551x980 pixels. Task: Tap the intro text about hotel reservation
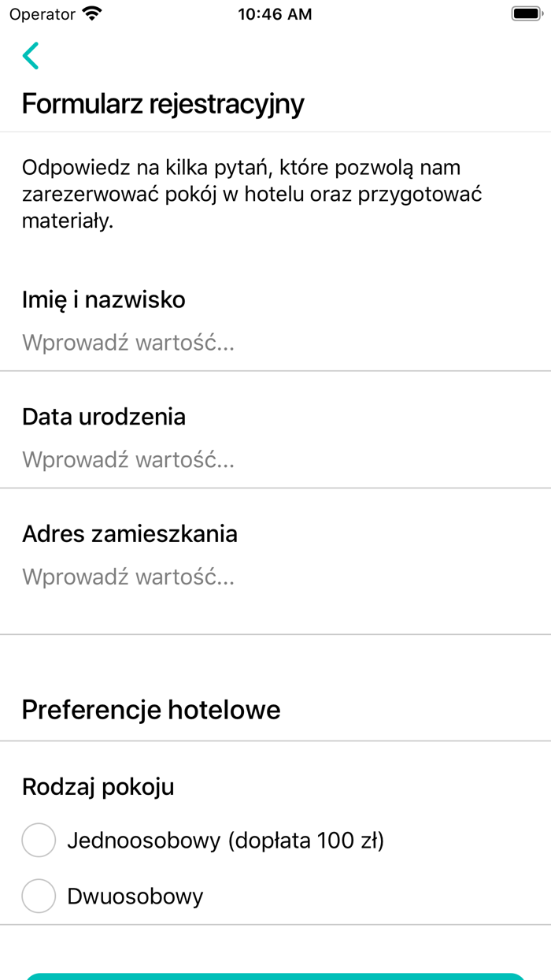pyautogui.click(x=252, y=194)
